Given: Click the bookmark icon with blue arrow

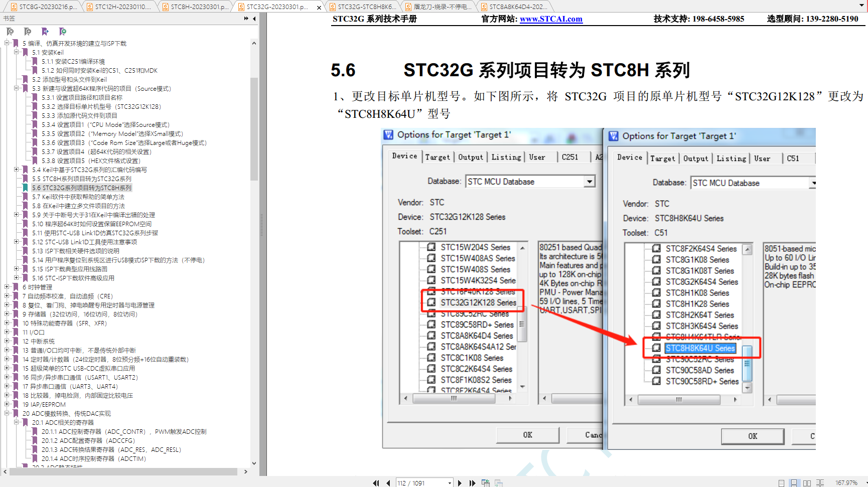Looking at the screenshot, I should click(x=45, y=32).
